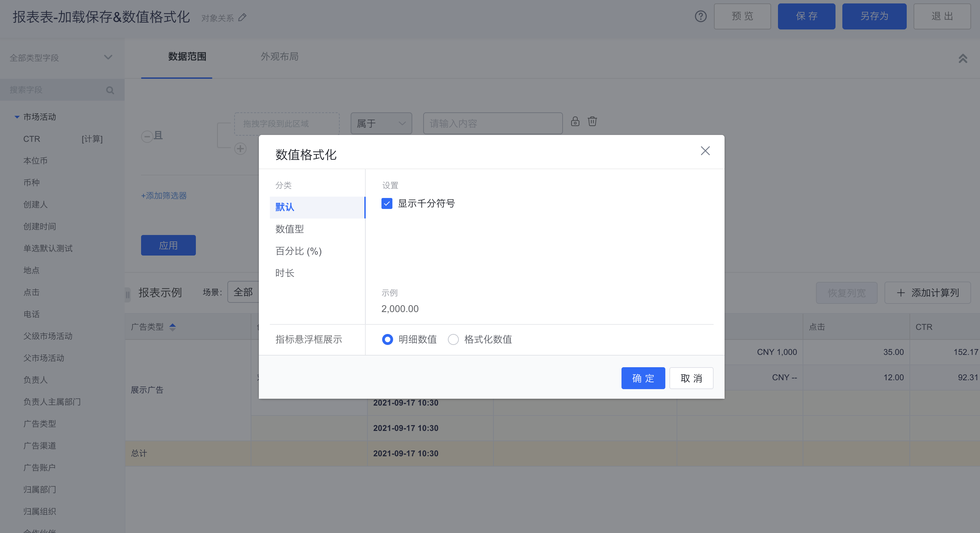Select 百分比 (%) category in list

pyautogui.click(x=299, y=251)
